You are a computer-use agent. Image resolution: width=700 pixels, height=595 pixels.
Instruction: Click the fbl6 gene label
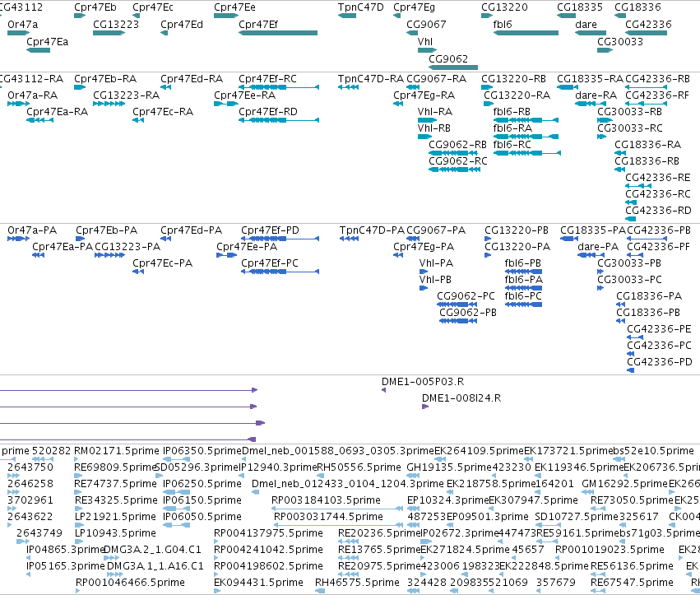503,25
